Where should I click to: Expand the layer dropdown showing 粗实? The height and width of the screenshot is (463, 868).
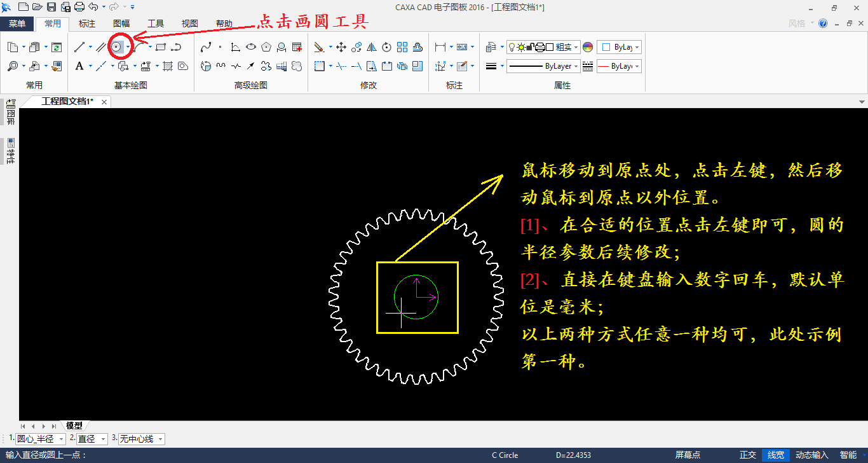coord(576,47)
